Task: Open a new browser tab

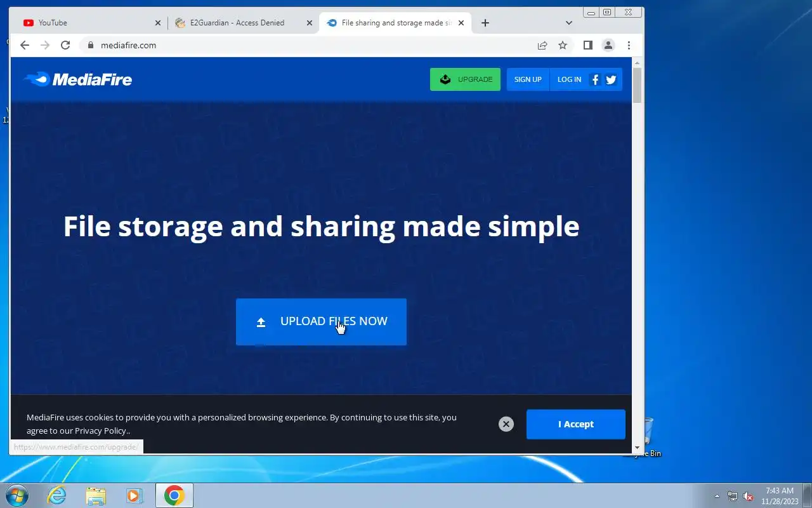Action: [x=485, y=23]
